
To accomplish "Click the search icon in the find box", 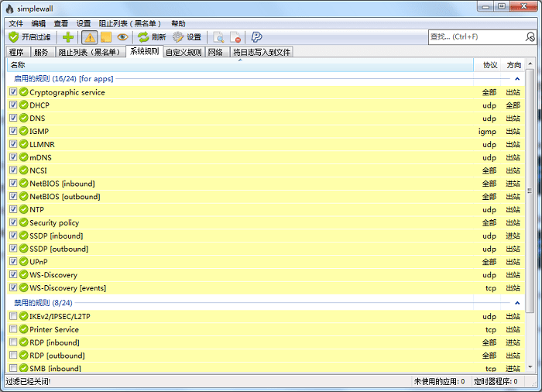I will (530, 36).
